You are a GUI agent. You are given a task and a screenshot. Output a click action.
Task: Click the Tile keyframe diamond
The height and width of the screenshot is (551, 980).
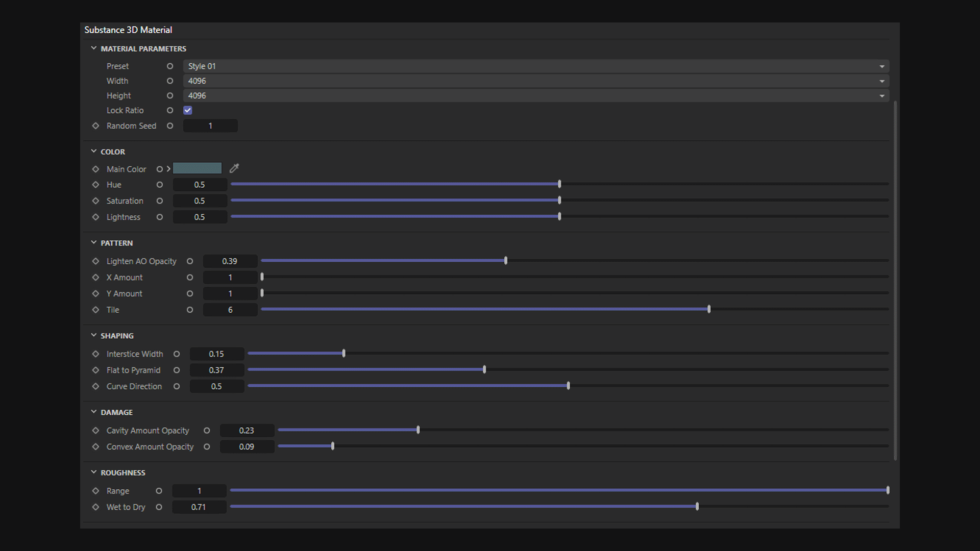(x=95, y=310)
